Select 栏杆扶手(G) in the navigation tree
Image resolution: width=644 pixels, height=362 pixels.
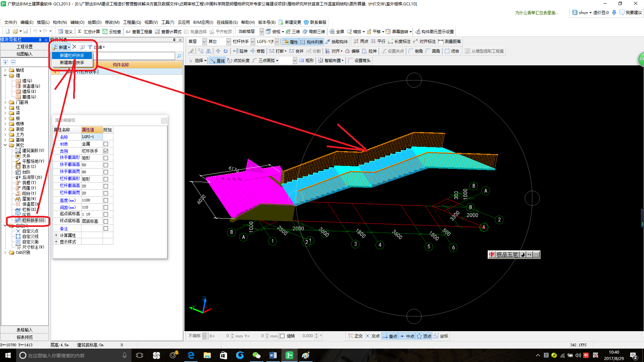coord(33,220)
